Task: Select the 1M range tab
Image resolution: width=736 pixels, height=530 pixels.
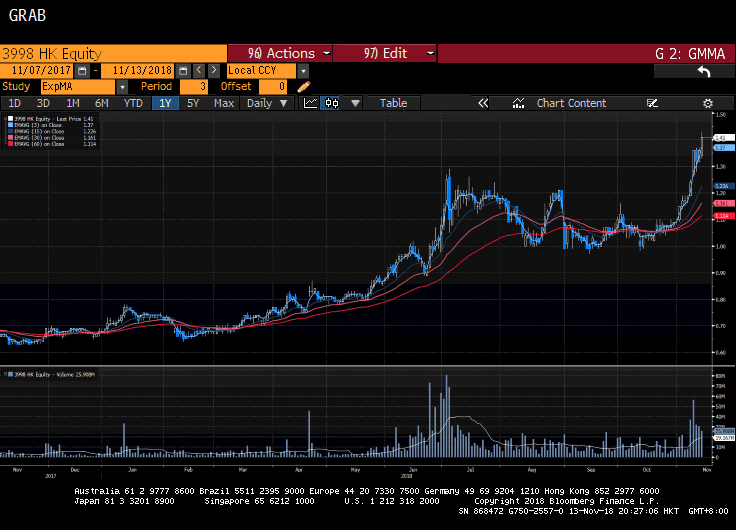Action: coord(73,103)
